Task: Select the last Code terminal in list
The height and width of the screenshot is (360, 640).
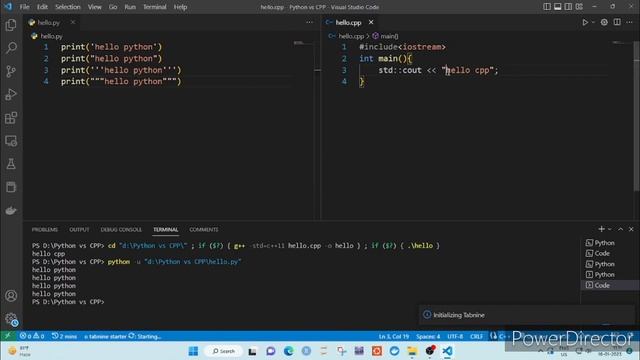Action: (610, 285)
